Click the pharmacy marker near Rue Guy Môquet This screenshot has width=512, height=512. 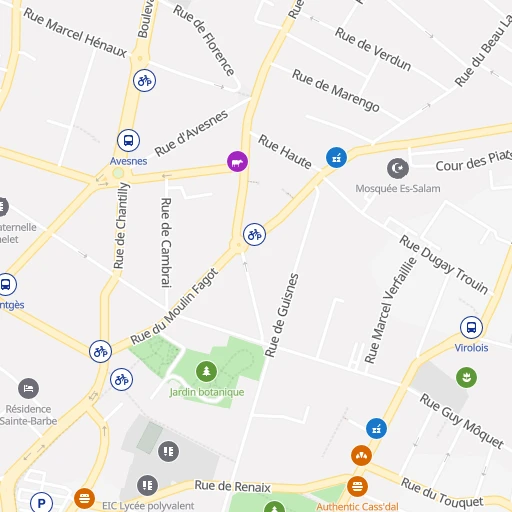point(376,429)
